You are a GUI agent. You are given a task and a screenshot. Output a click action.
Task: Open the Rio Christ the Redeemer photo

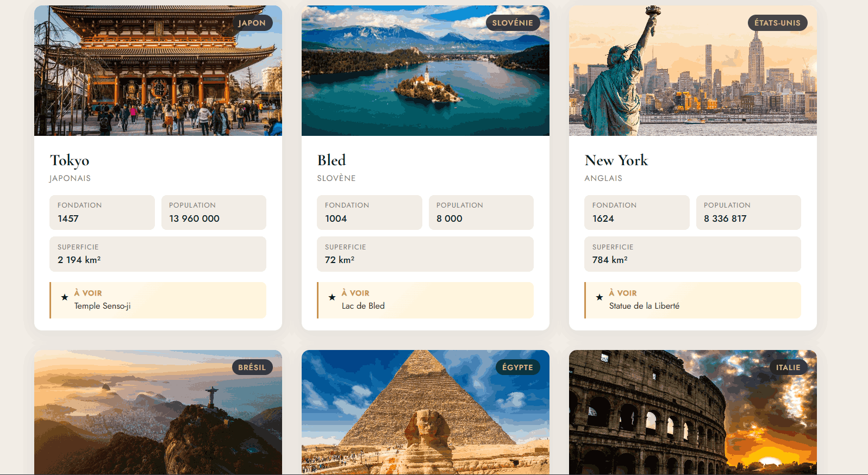(158, 412)
